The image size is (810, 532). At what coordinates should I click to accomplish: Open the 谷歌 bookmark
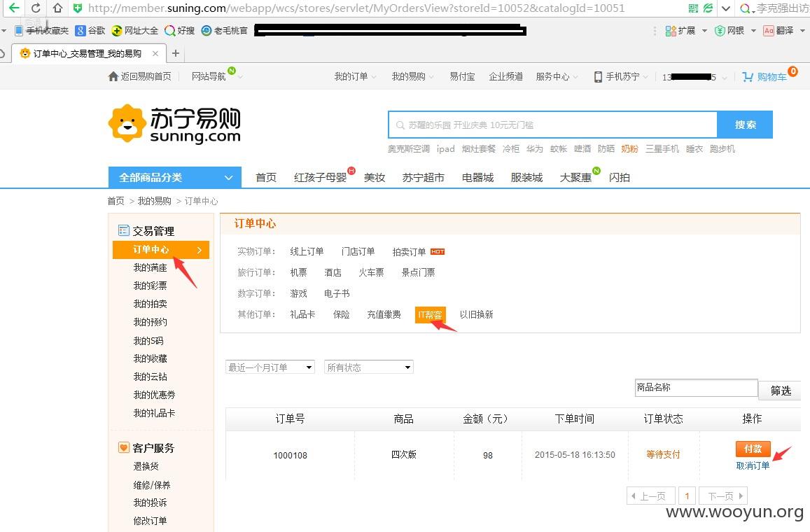90,31
